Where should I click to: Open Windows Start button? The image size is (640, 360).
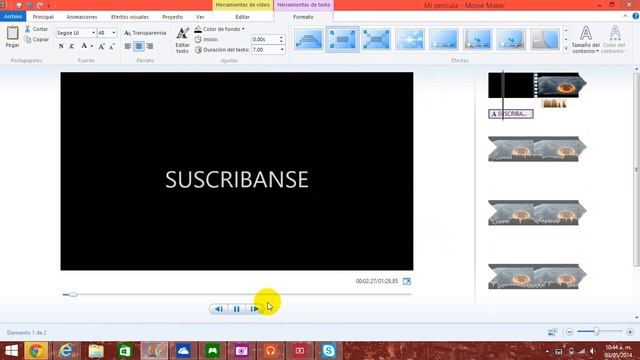coord(11,351)
